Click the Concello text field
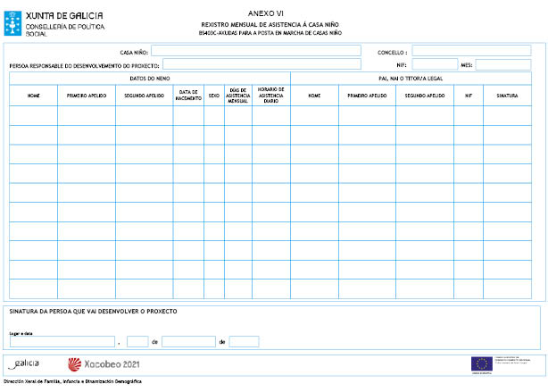The image size is (548, 392). pos(471,51)
